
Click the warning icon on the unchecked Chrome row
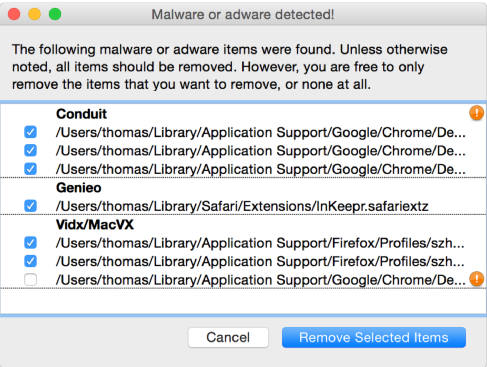(476, 279)
